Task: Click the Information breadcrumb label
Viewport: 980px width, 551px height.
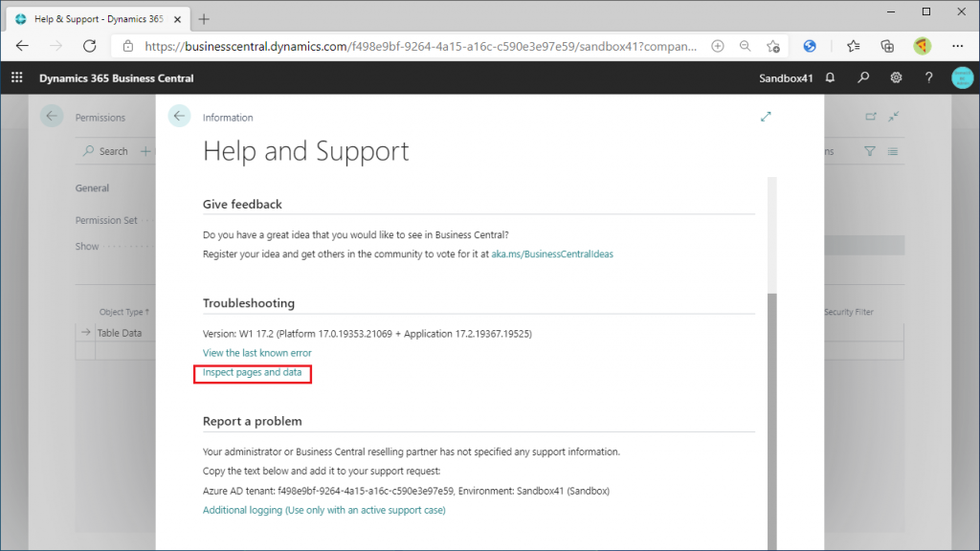Action: tap(228, 118)
